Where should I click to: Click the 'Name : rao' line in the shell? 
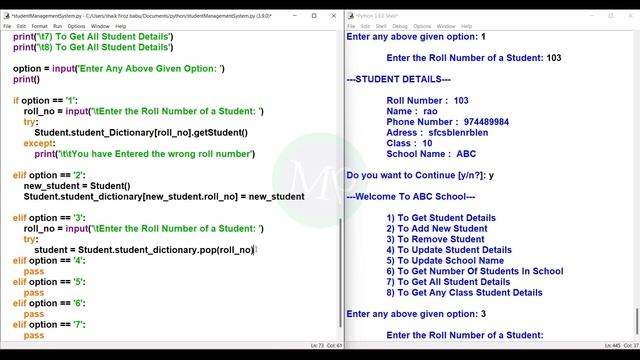pos(412,111)
